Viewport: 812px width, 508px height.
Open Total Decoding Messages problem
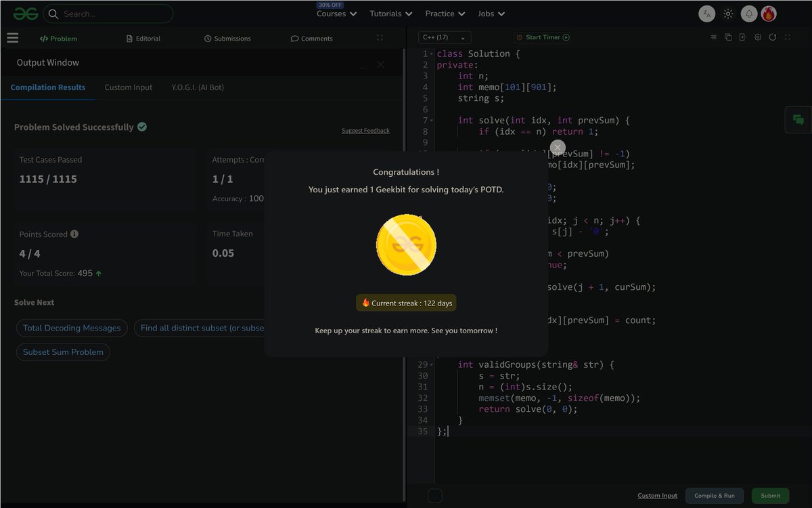pyautogui.click(x=72, y=328)
